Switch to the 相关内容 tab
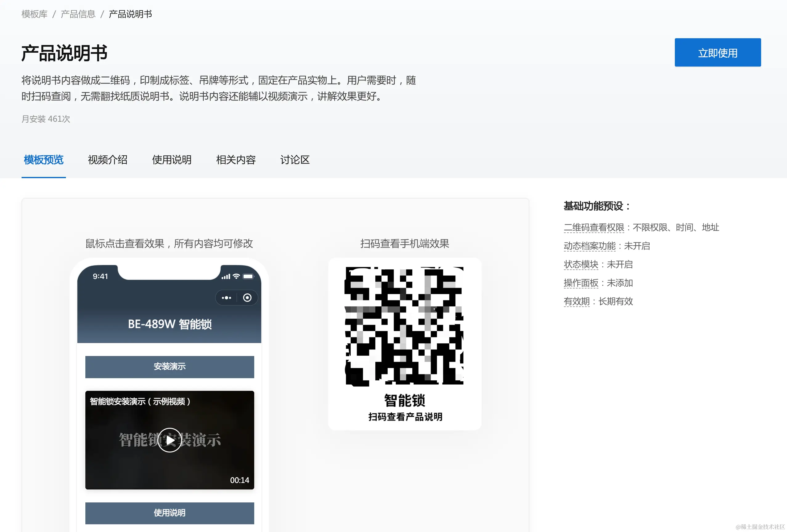 236,160
